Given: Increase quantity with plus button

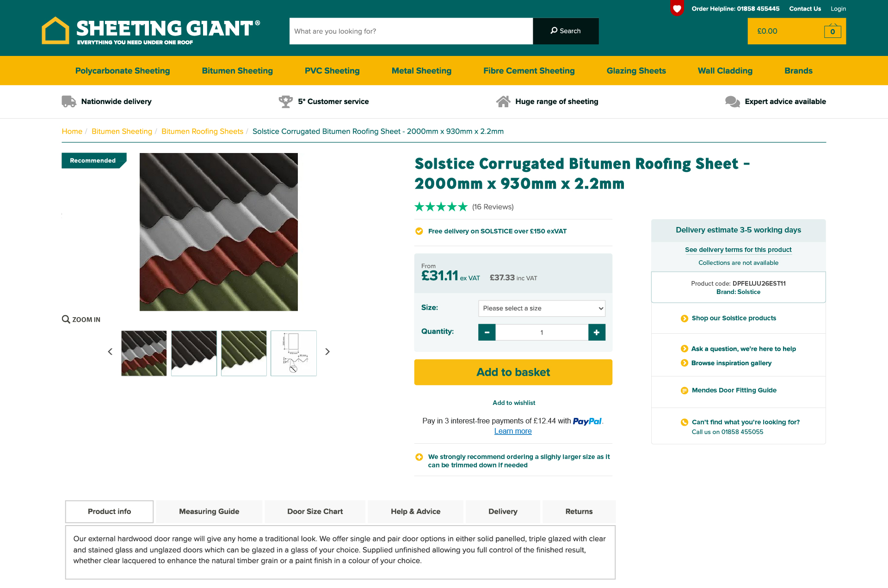Looking at the screenshot, I should pyautogui.click(x=597, y=332).
